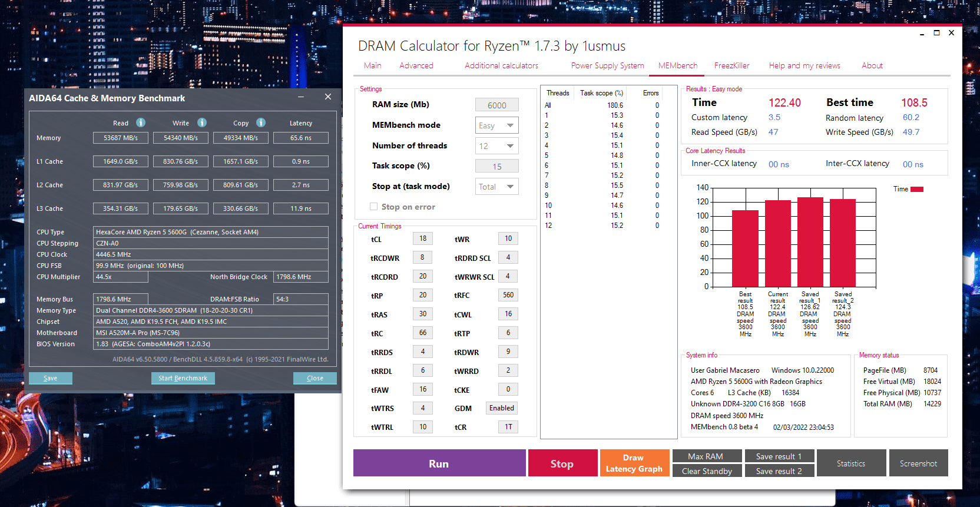Click the tRAS timing value field

(423, 314)
